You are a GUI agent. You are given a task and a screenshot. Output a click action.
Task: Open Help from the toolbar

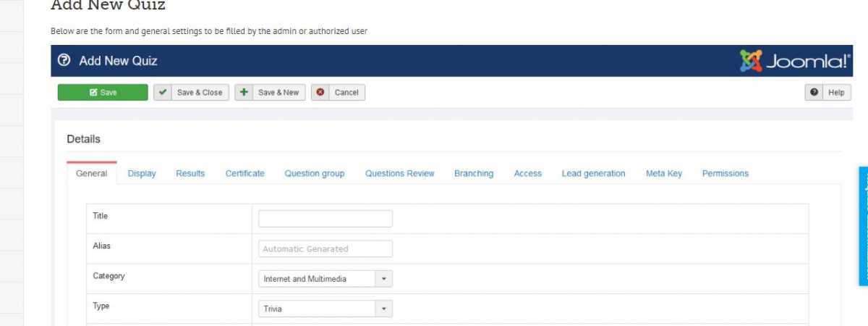coord(828,93)
